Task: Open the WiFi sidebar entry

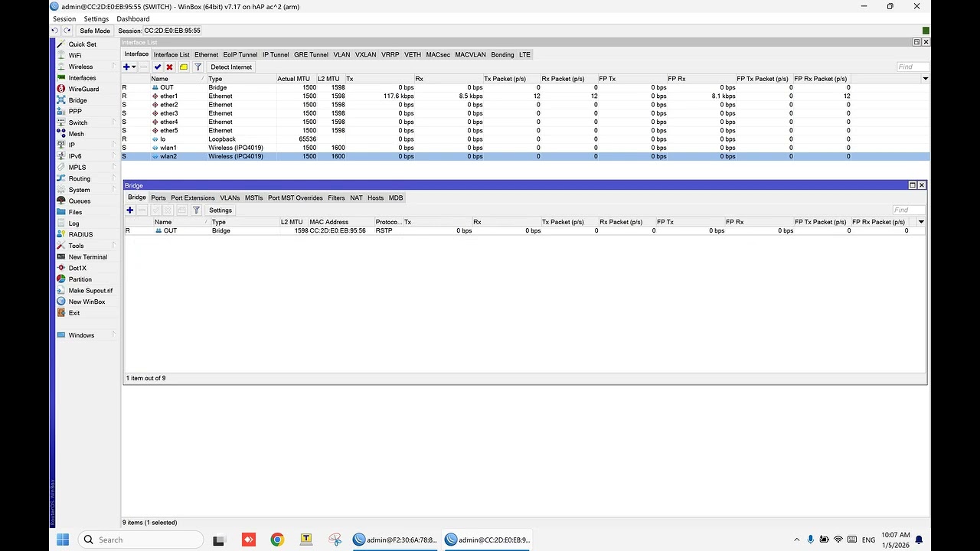Action: (x=75, y=55)
